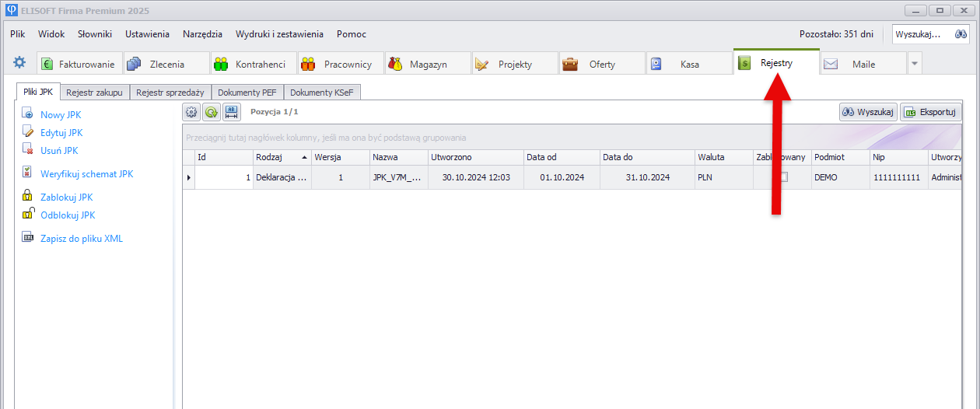Click the Usuń JPK delete icon
The image size is (980, 409).
pyautogui.click(x=28, y=151)
